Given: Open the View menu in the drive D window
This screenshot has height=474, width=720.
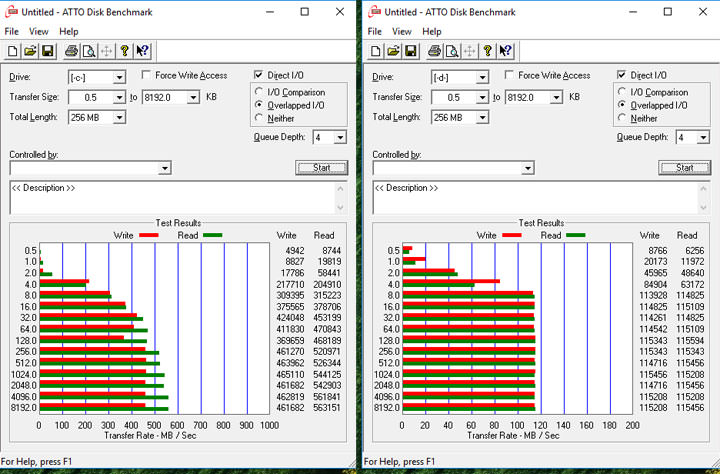Looking at the screenshot, I should point(401,31).
